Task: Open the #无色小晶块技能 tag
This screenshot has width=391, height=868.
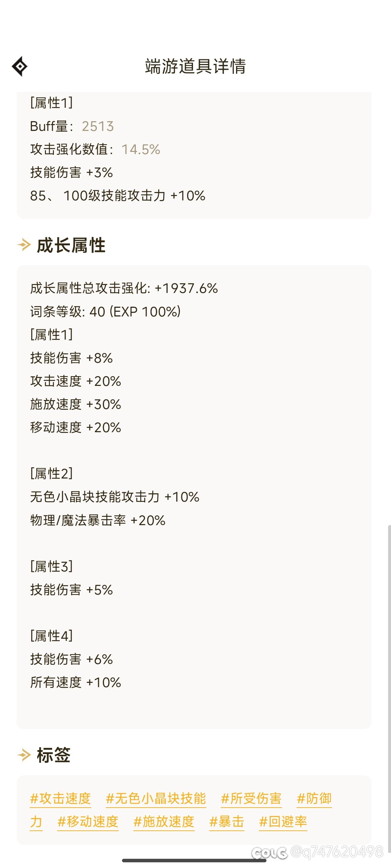Action: click(x=156, y=798)
